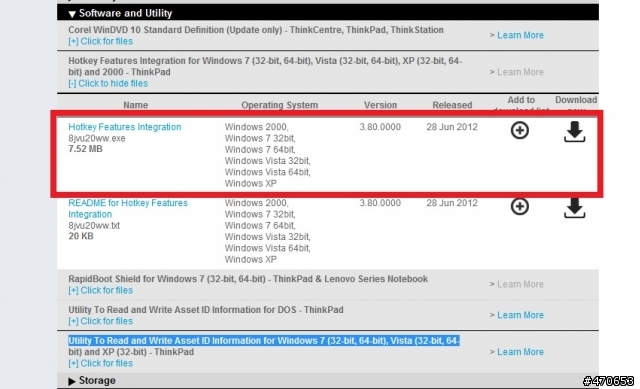Download the README 8jvu20ww.txt file now
Viewport: 640px width, 389px height.
click(x=575, y=208)
